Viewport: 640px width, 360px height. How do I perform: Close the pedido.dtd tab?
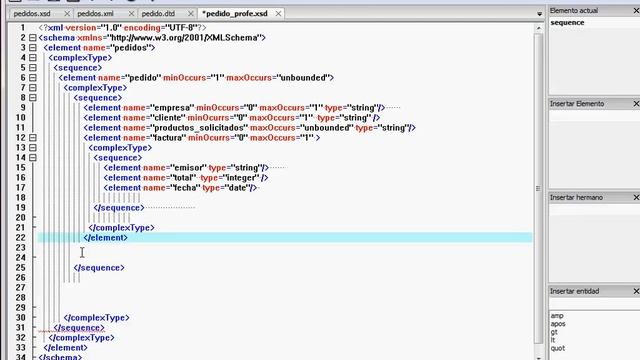point(190,13)
